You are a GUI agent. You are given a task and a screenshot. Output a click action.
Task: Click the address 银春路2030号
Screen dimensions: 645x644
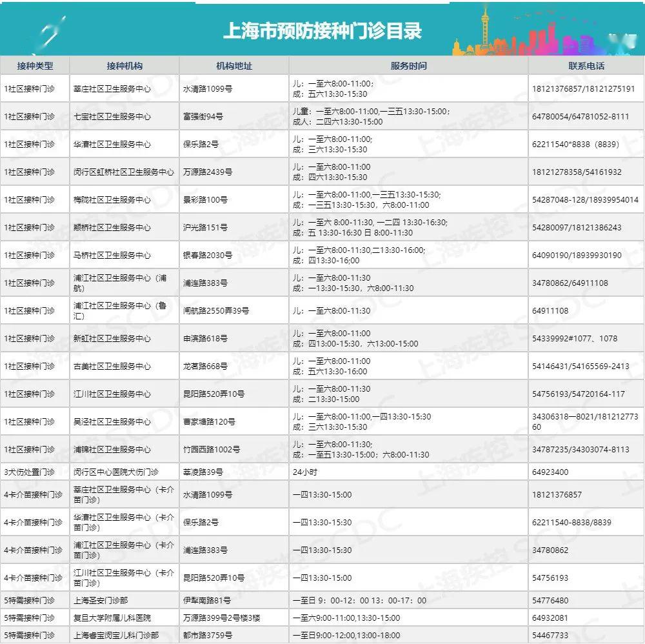pos(208,256)
